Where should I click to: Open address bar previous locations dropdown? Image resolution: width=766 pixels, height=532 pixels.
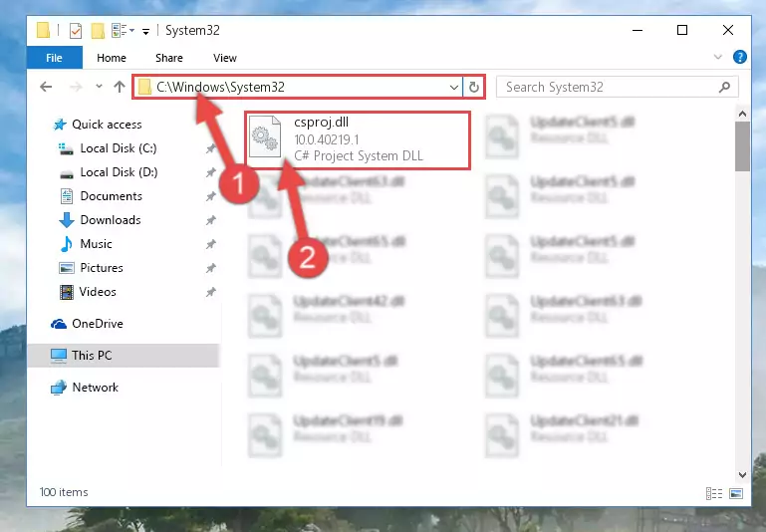pyautogui.click(x=454, y=88)
